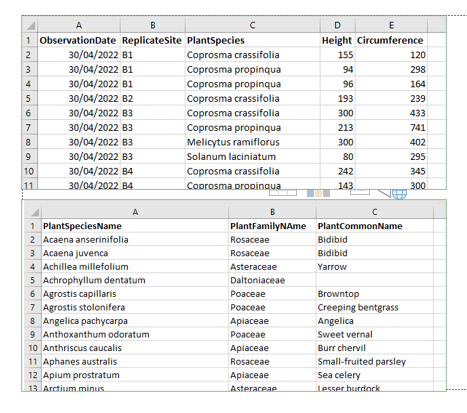
Task: Click the PlantSpecies header cell
Action: click(252, 40)
